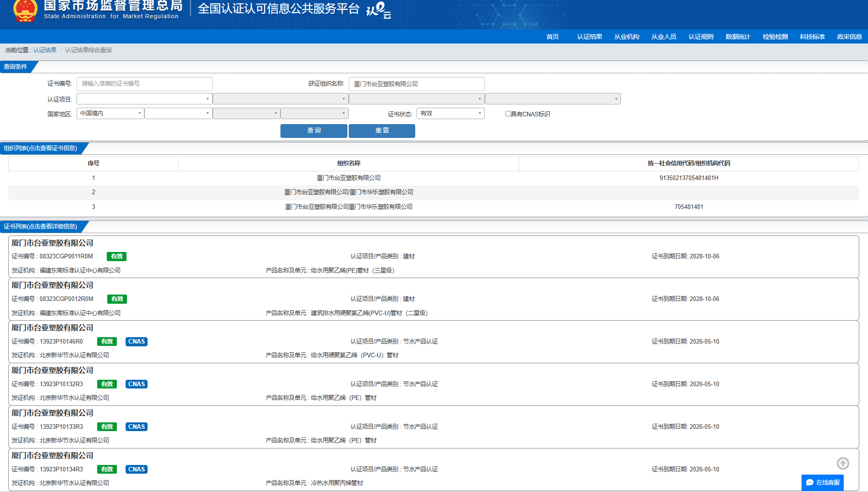Enable the 具有CNAS标识 checkbox

pos(508,114)
